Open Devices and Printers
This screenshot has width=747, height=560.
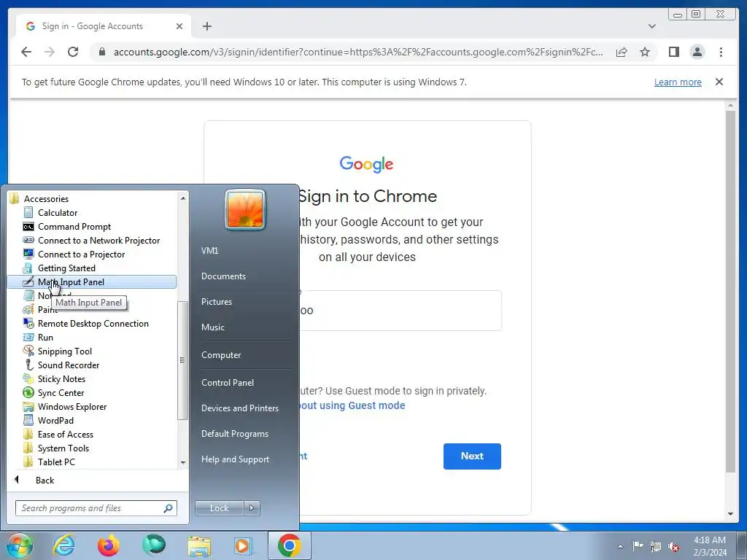point(239,408)
